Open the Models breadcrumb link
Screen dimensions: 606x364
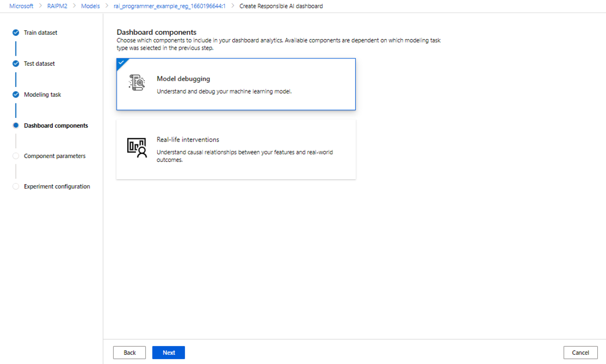pos(90,6)
